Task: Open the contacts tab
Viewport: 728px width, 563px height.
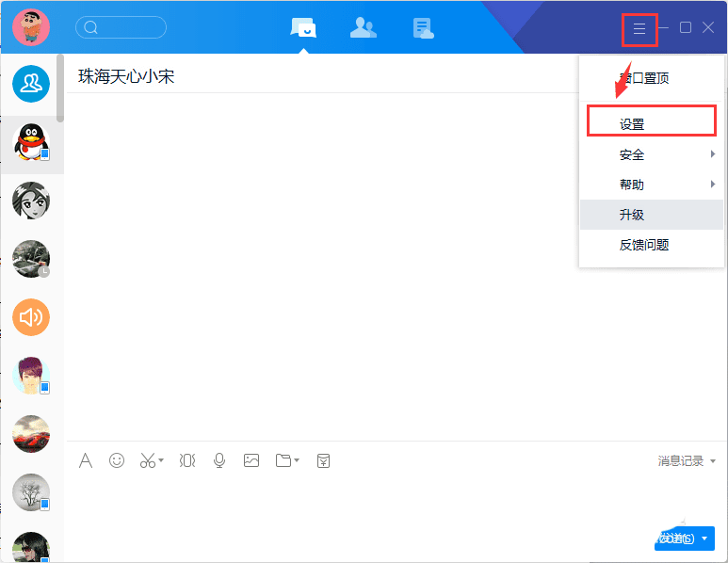Action: [364, 28]
